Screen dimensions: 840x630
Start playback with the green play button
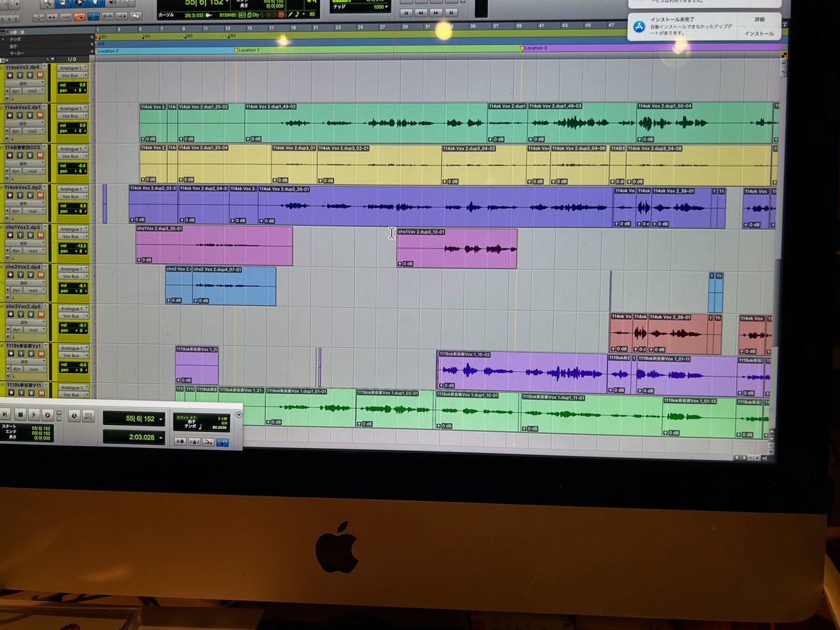[x=34, y=414]
